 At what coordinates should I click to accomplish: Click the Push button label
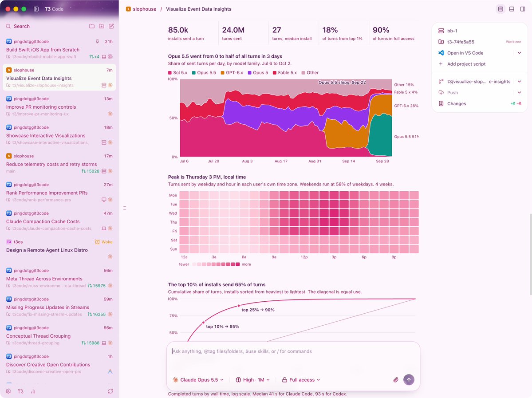(x=452, y=92)
